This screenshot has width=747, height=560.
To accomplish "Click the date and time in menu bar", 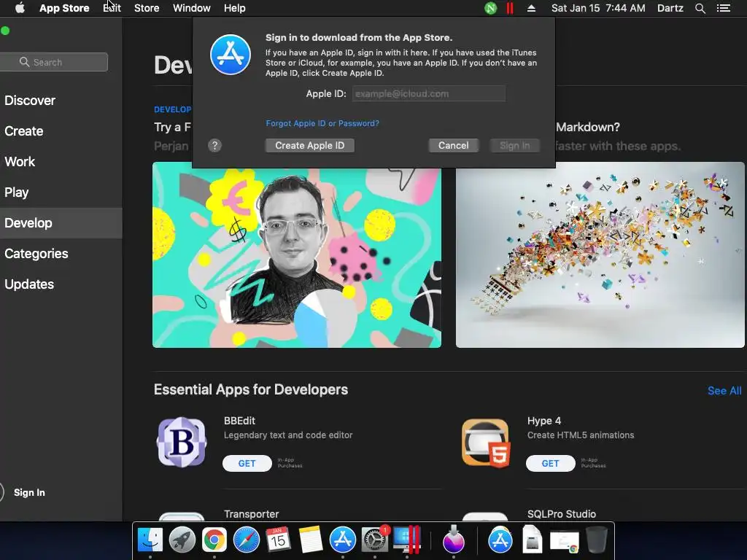I will coord(598,8).
